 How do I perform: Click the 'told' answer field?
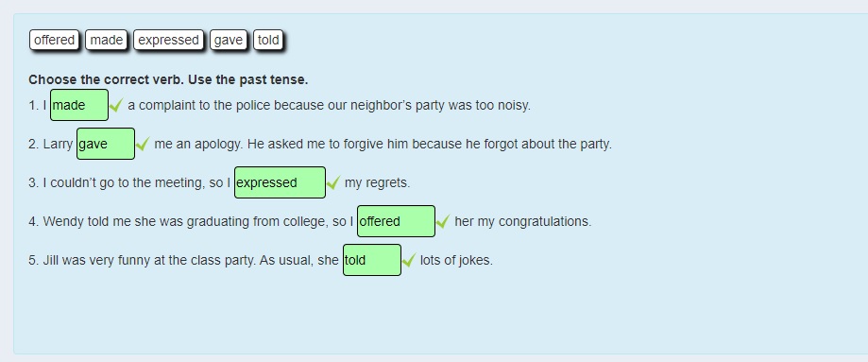[x=372, y=260]
